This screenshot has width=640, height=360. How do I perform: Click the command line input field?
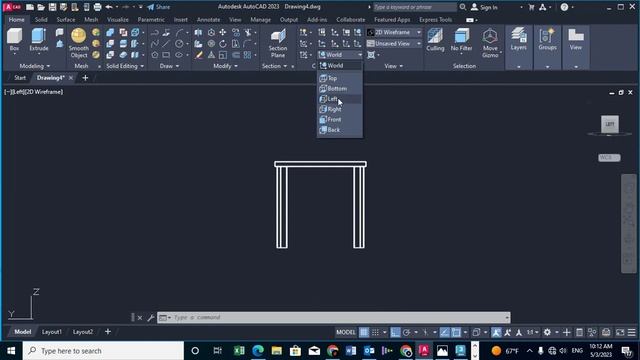point(333,318)
